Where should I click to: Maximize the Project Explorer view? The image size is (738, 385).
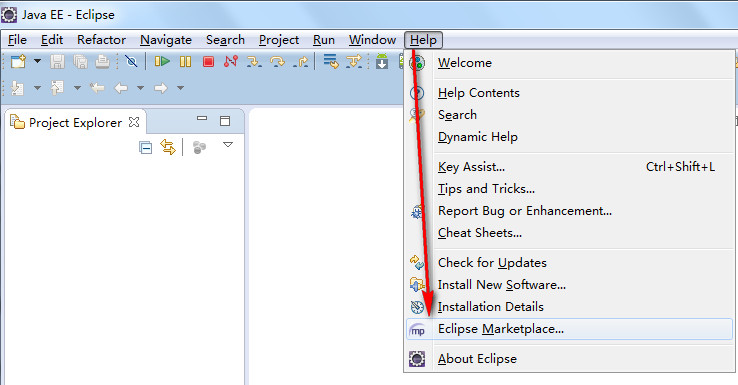[x=225, y=121]
